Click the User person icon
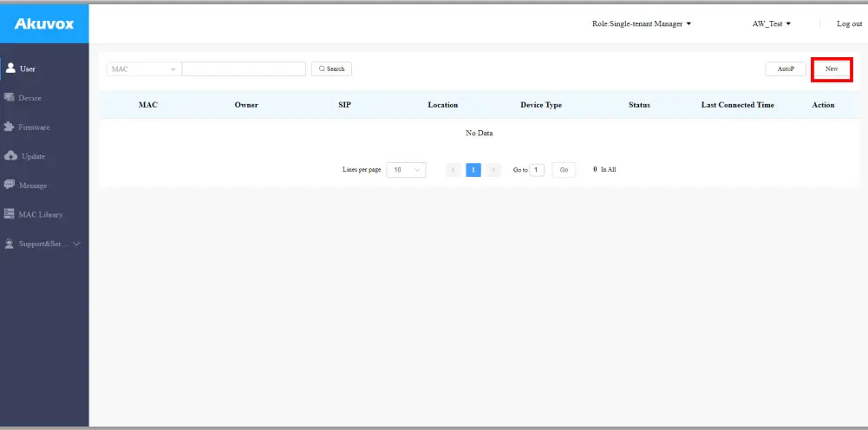The width and height of the screenshot is (868, 430). tap(10, 68)
